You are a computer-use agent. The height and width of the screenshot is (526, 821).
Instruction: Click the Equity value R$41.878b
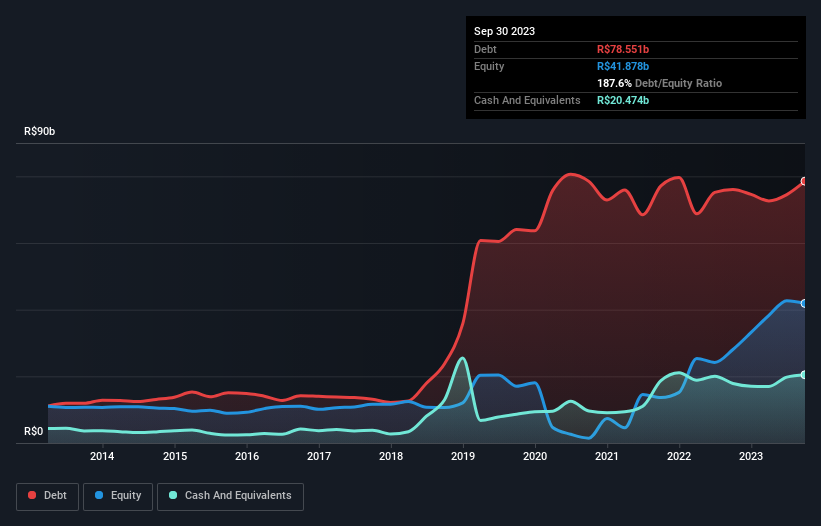pos(623,66)
